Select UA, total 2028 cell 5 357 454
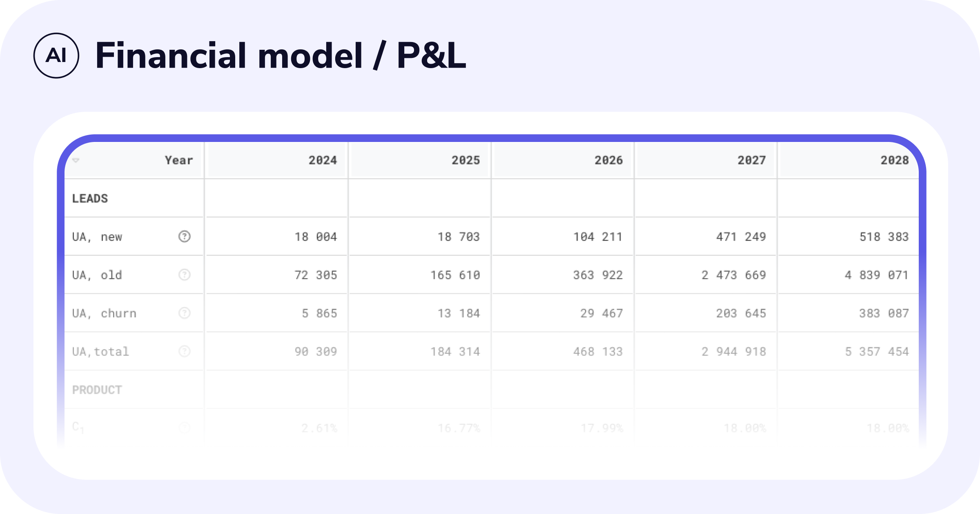The width and height of the screenshot is (980, 514). click(877, 352)
